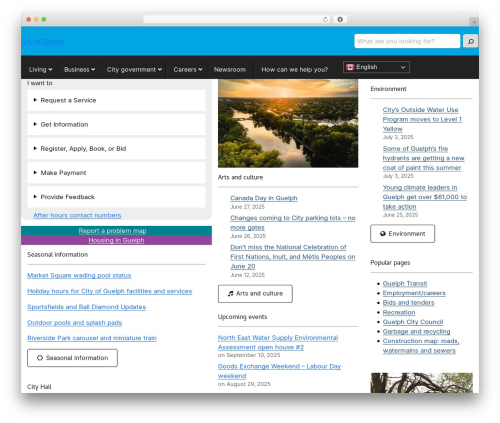Click the globe icon on Environment button
The width and height of the screenshot is (500, 423).
tap(383, 234)
